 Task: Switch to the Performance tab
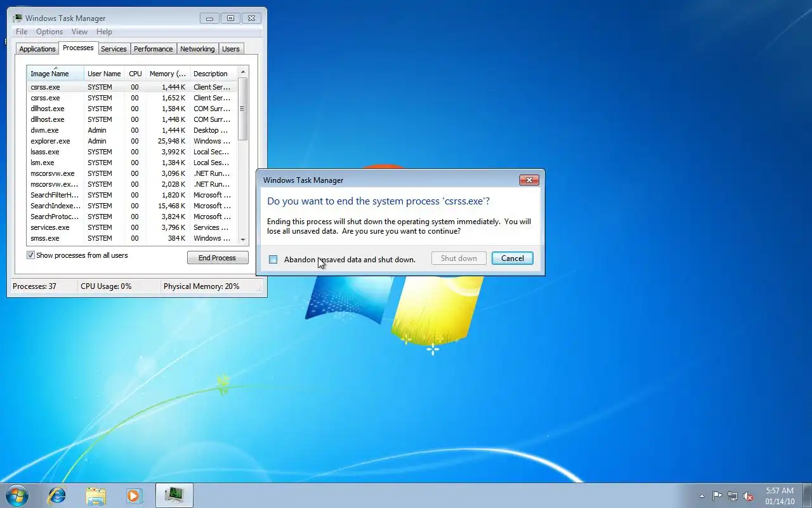153,49
